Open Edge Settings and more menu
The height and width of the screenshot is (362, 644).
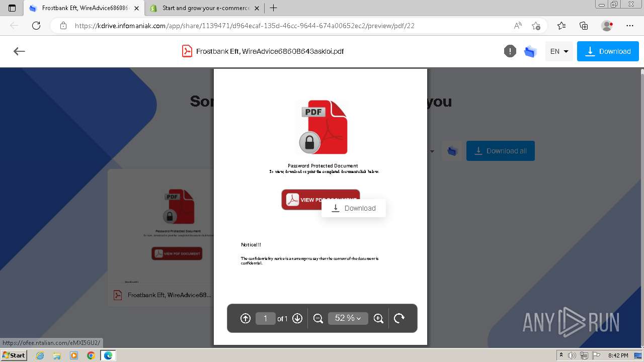(630, 26)
